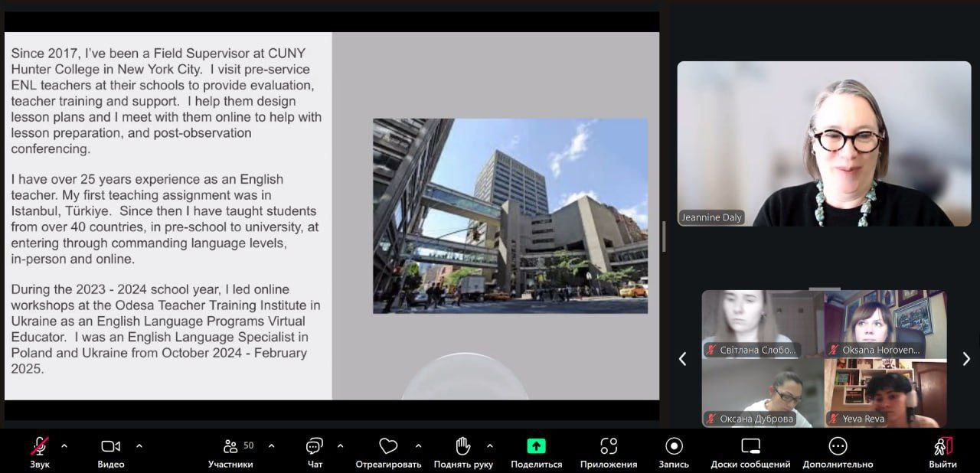This screenshot has width=980, height=473.
Task: Expand audio options arrow next to Звук
Action: tap(64, 445)
